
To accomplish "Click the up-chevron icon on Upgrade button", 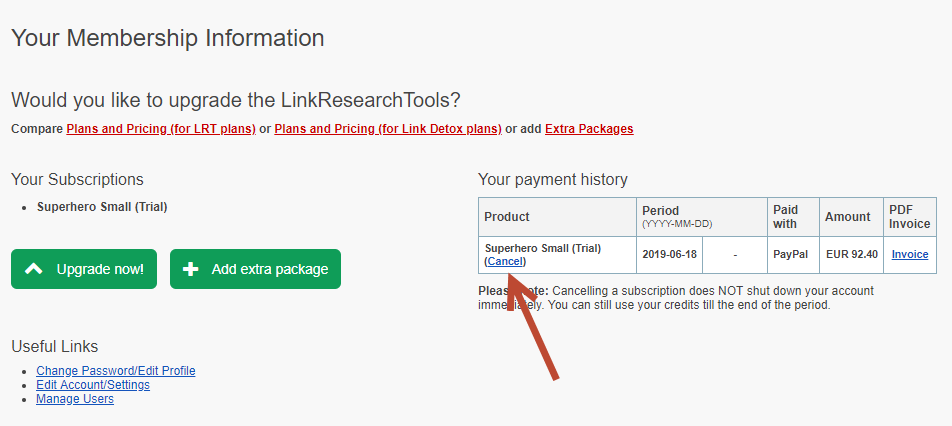I will click(x=33, y=269).
